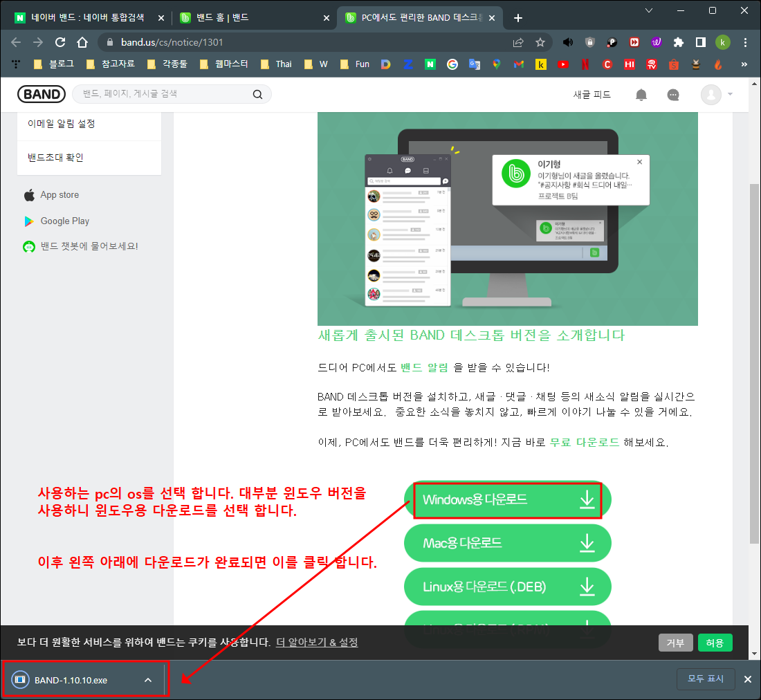This screenshot has height=700, width=761.
Task: Open the 밴드 챗봇 chatbot icon in the sidebar
Action: [x=28, y=246]
